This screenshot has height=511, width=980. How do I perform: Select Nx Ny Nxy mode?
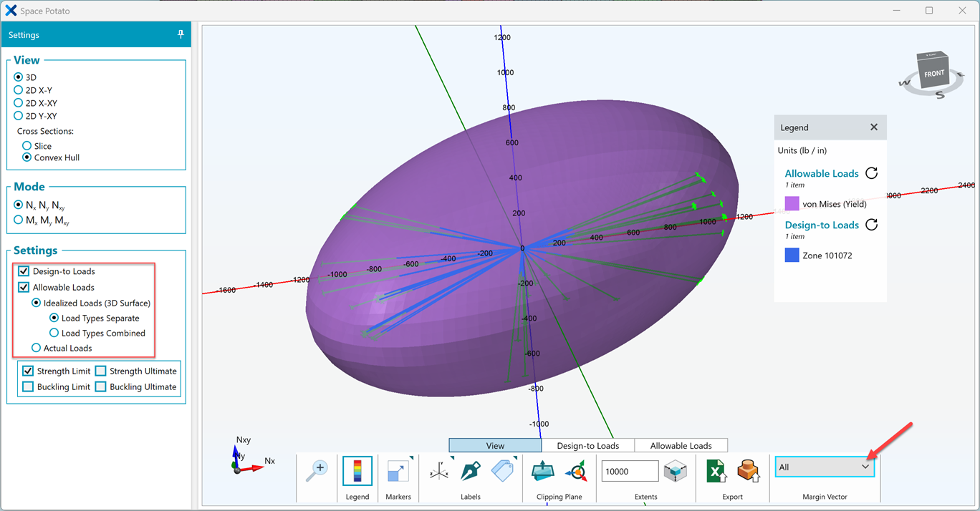19,205
